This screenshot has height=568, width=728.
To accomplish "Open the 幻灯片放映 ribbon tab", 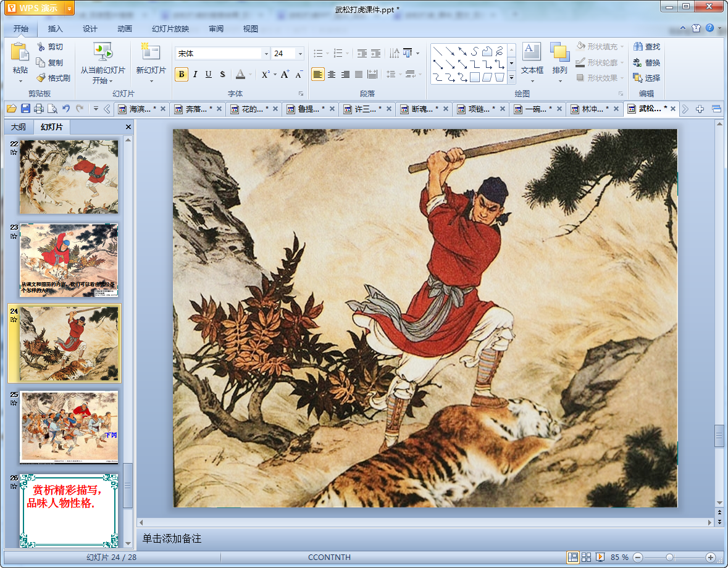I will point(170,29).
